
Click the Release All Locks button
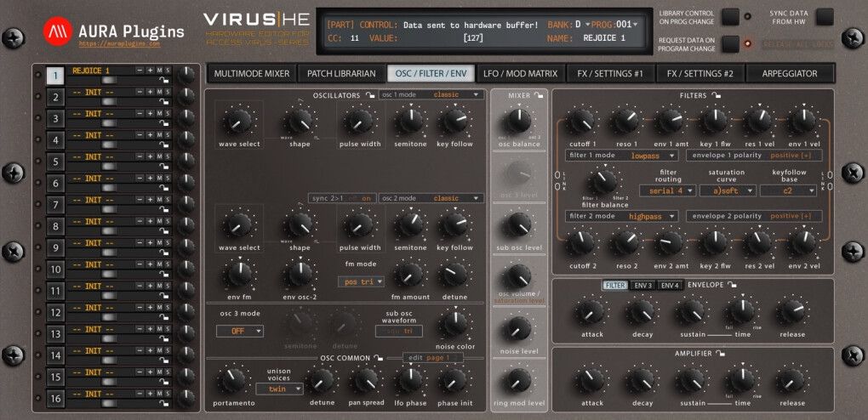(797, 44)
